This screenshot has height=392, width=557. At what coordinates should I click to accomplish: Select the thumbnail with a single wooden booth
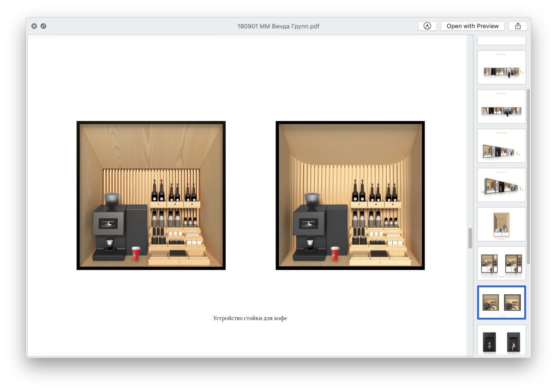(501, 224)
